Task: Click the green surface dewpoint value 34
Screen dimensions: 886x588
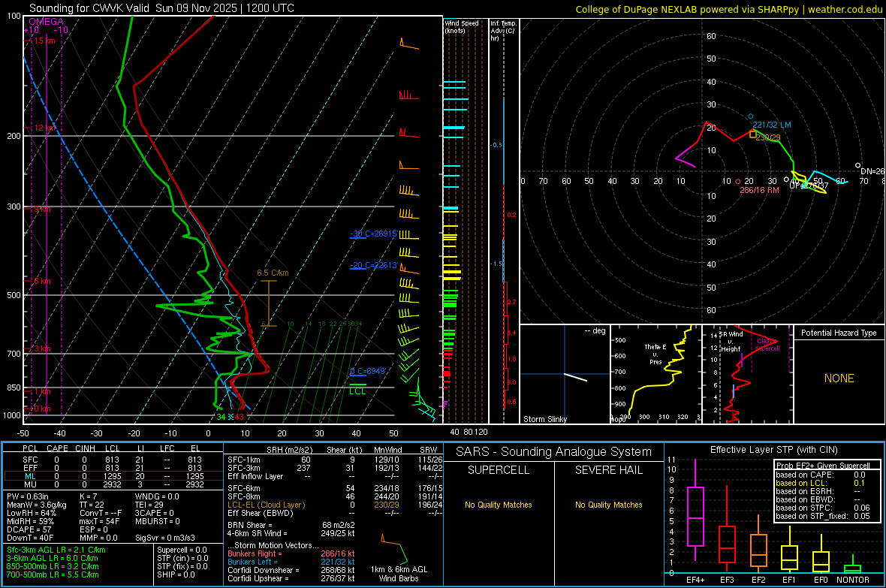Action: [x=221, y=417]
